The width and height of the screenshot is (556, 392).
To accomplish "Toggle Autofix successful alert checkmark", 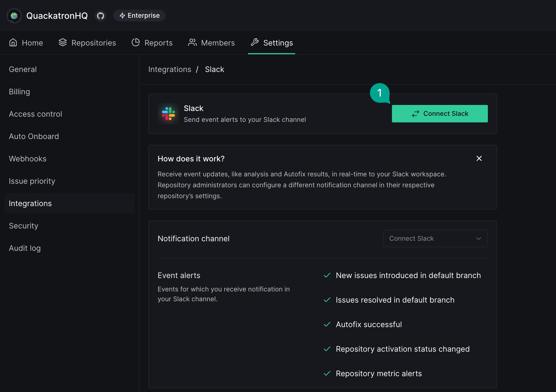I will [327, 324].
